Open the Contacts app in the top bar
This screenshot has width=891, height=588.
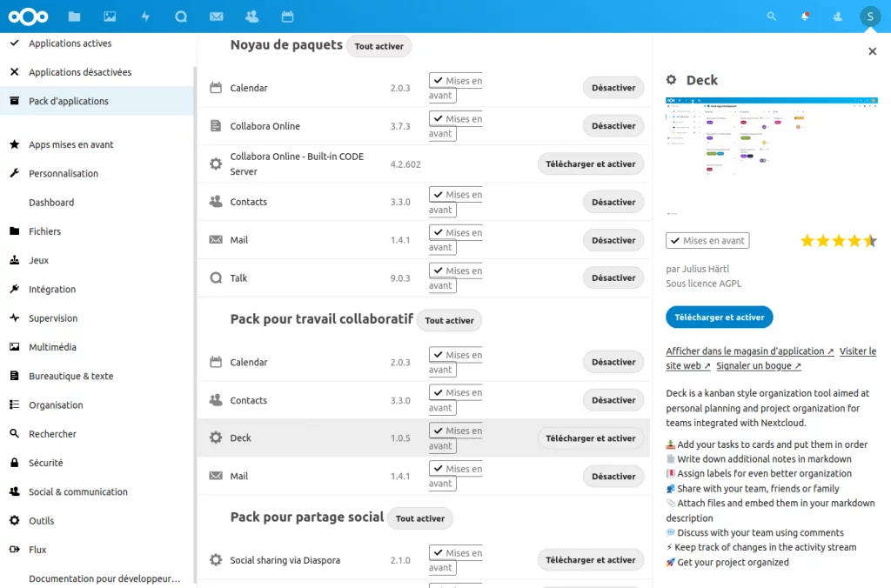click(251, 17)
